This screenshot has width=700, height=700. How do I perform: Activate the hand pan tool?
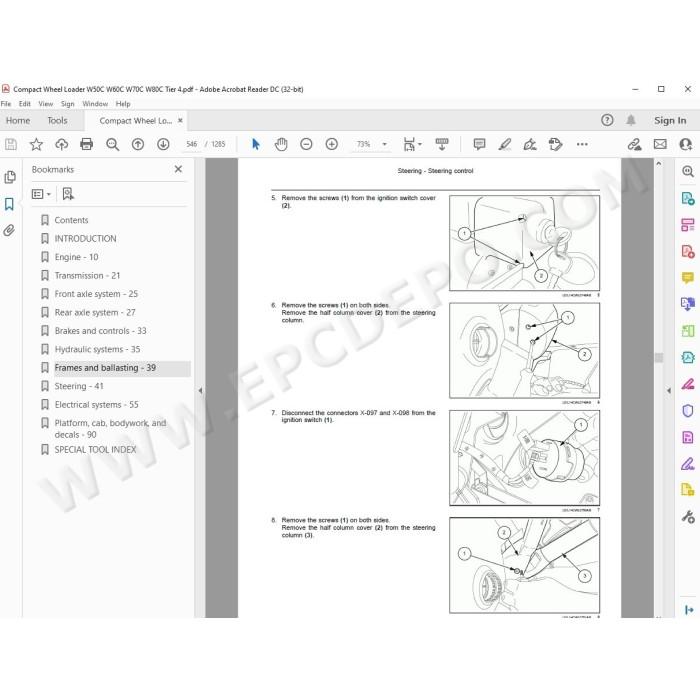(281, 144)
